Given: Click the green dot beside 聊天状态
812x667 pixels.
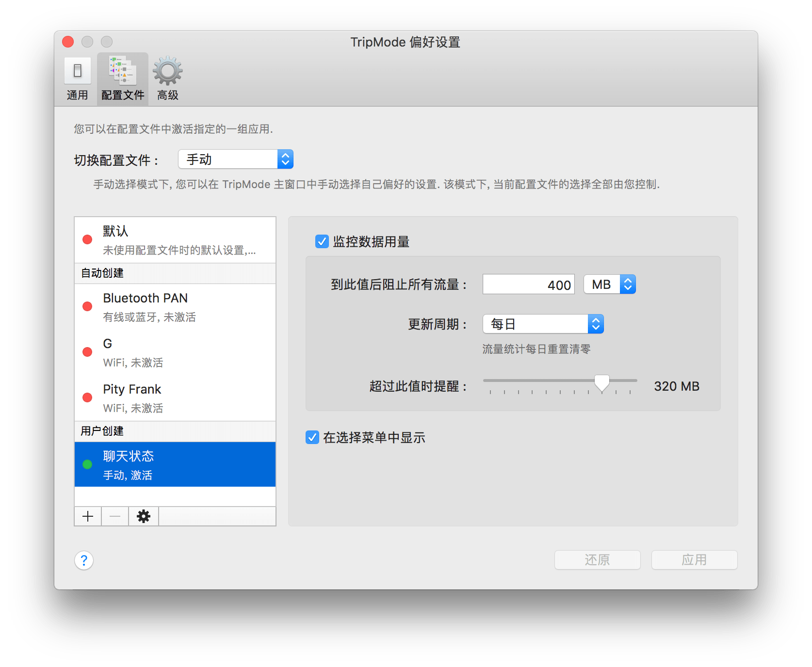Looking at the screenshot, I should [x=87, y=464].
